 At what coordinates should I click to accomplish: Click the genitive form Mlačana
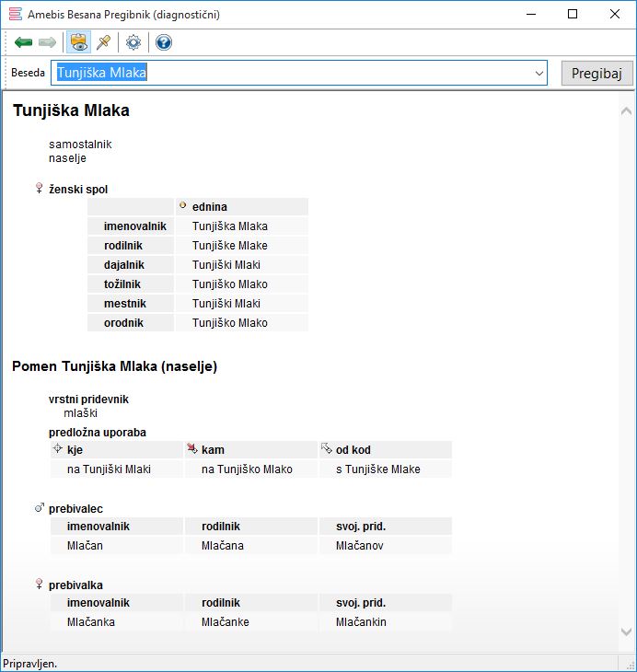223,546
